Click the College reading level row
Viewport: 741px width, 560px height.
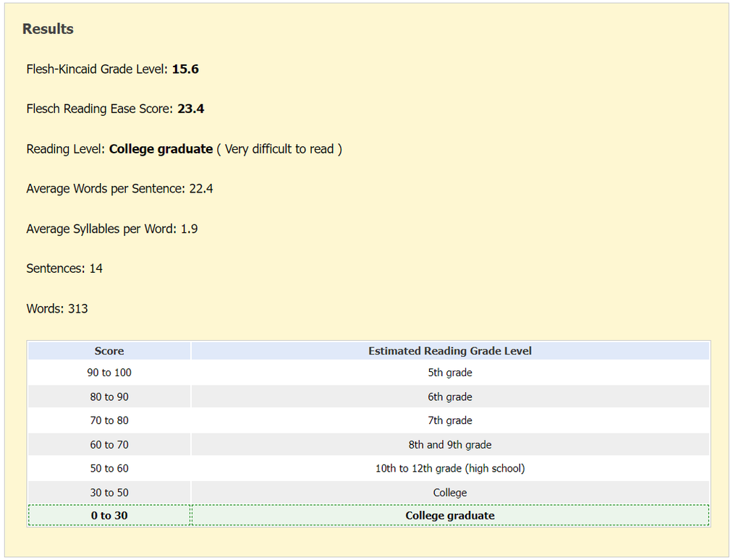[449, 492]
